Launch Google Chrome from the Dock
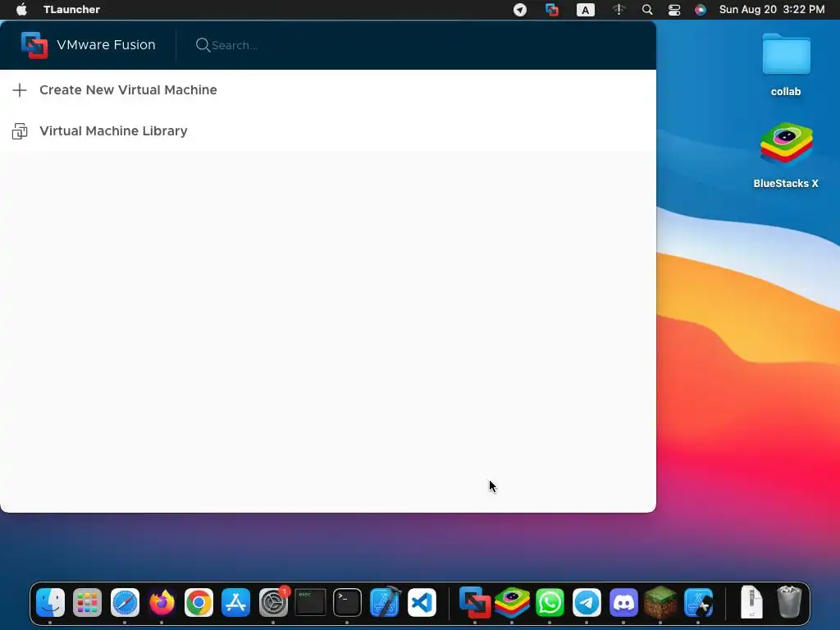 point(199,603)
